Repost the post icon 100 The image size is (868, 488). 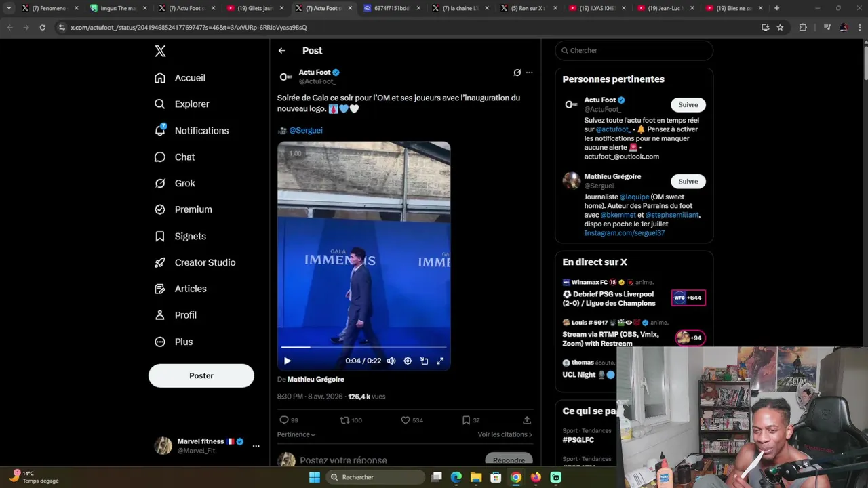(351, 420)
